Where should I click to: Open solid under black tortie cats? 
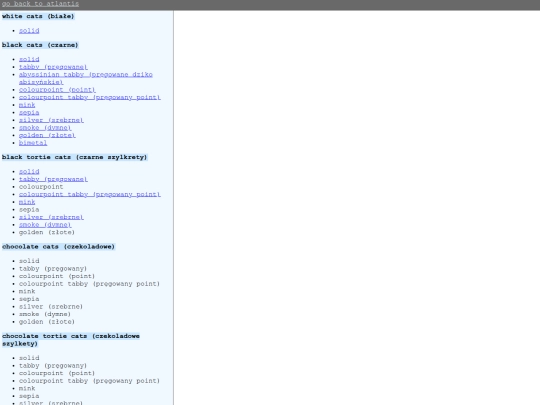[x=29, y=172]
